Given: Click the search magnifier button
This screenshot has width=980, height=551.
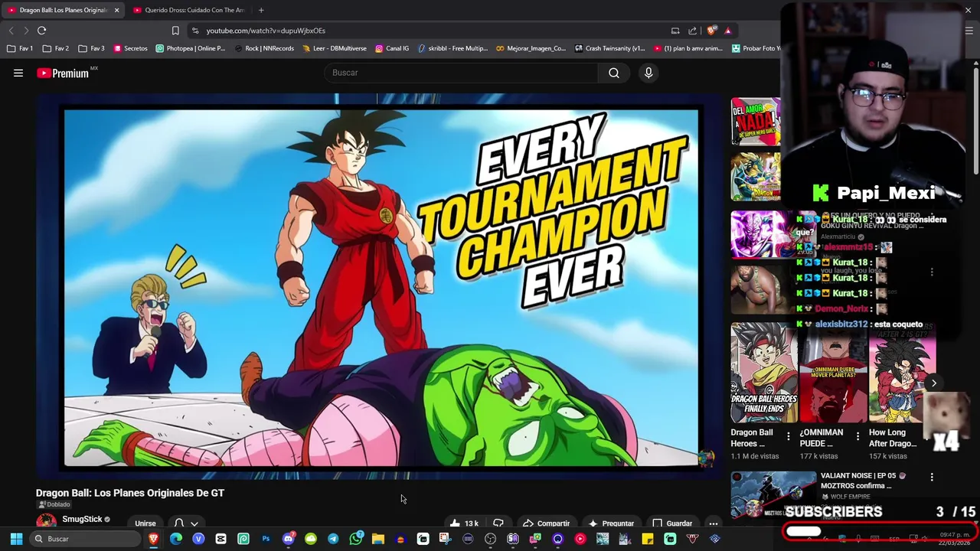Looking at the screenshot, I should pyautogui.click(x=614, y=73).
